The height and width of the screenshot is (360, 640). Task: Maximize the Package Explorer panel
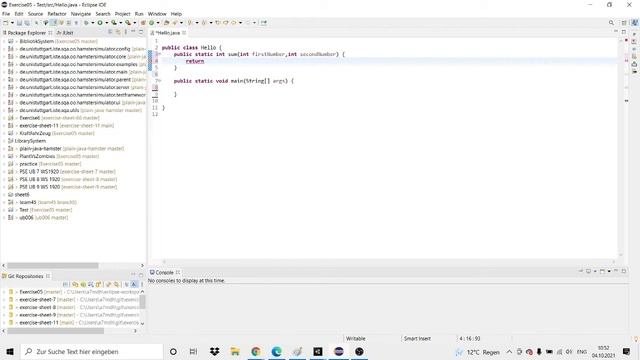[141, 32]
